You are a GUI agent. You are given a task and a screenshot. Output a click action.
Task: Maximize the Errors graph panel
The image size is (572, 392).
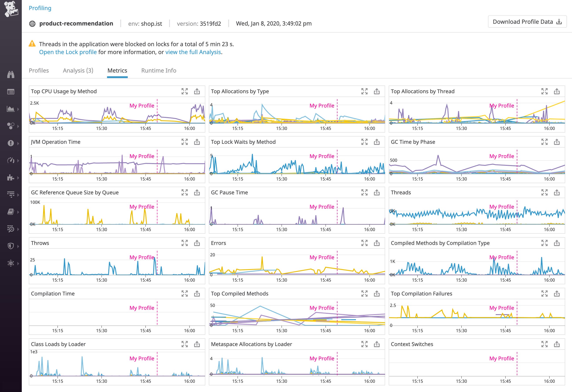364,243
